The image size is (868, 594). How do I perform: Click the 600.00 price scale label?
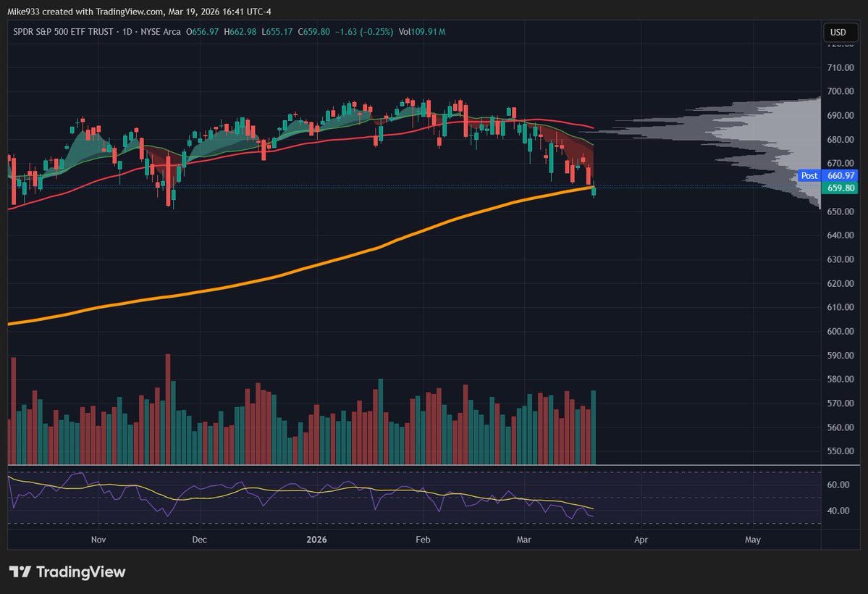coord(840,331)
